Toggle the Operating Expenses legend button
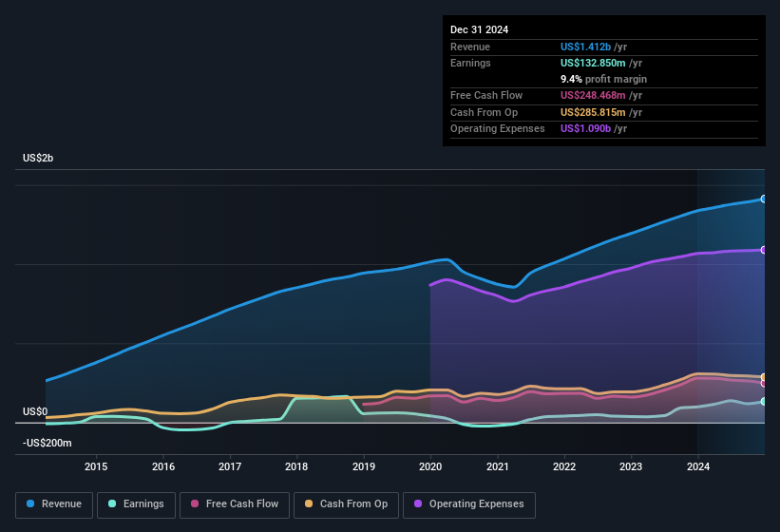The height and width of the screenshot is (532, 780). click(469, 504)
